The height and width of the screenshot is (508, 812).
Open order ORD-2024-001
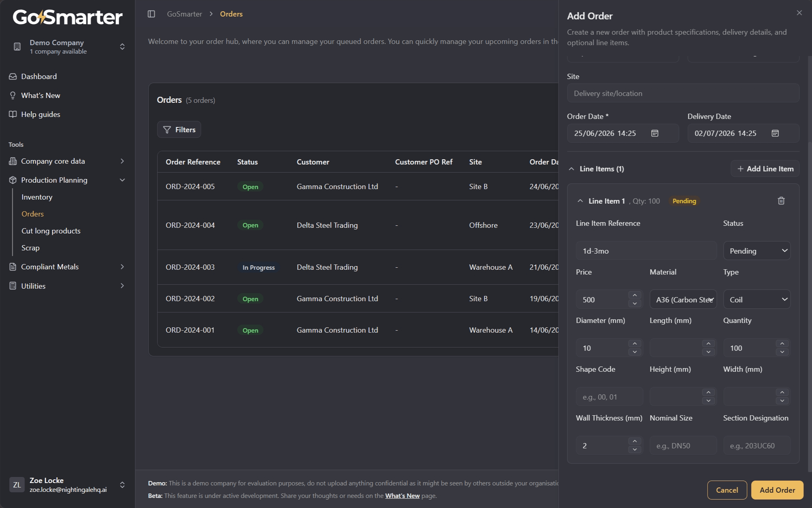[x=190, y=330]
